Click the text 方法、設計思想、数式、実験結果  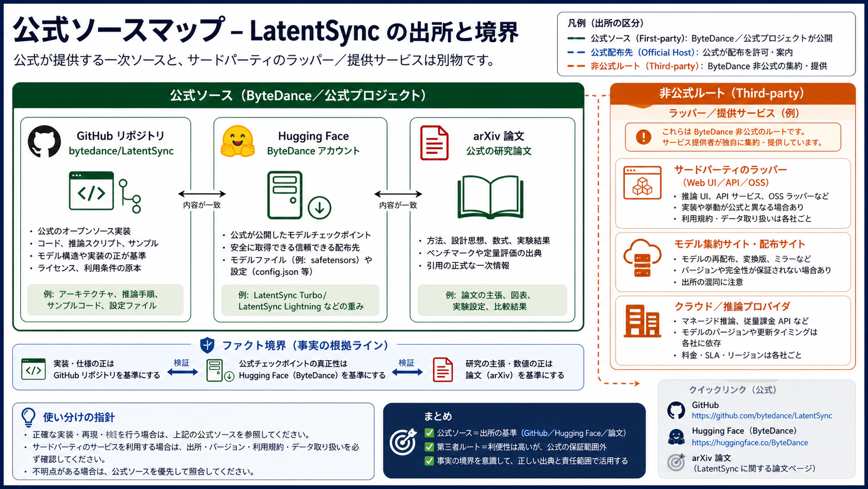tap(488, 241)
